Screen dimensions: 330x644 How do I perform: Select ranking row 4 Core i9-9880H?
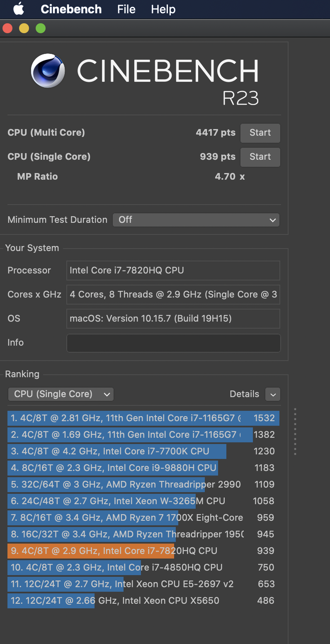143,468
